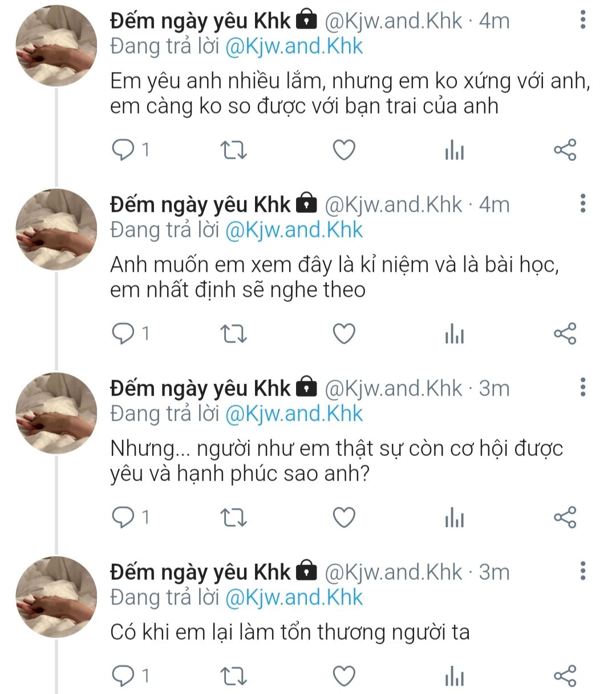616x694 pixels.
Task: Reply to the 'kỉ niệm và là bài học' tweet
Action: pyautogui.click(x=123, y=333)
